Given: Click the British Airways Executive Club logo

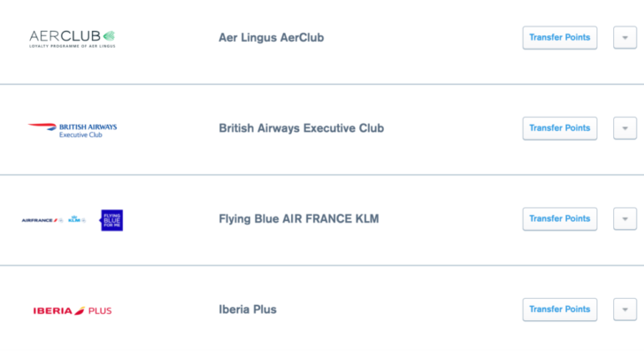Looking at the screenshot, I should 73,130.
